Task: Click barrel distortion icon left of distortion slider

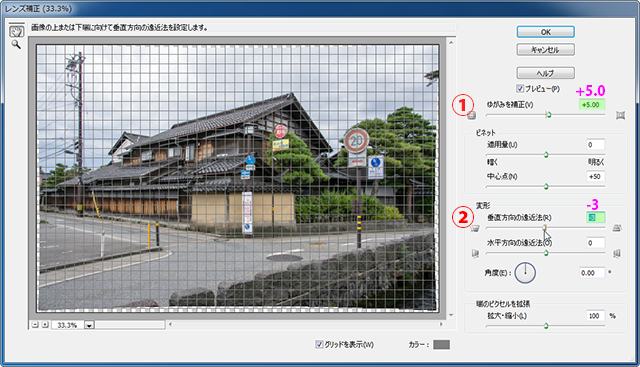Action: 471,116
